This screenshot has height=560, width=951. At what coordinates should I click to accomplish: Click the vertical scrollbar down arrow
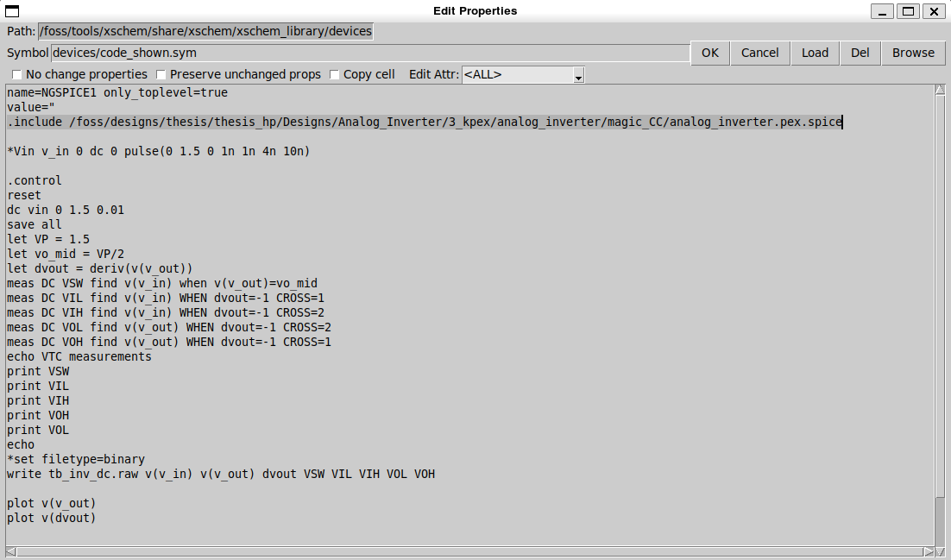[x=940, y=539]
